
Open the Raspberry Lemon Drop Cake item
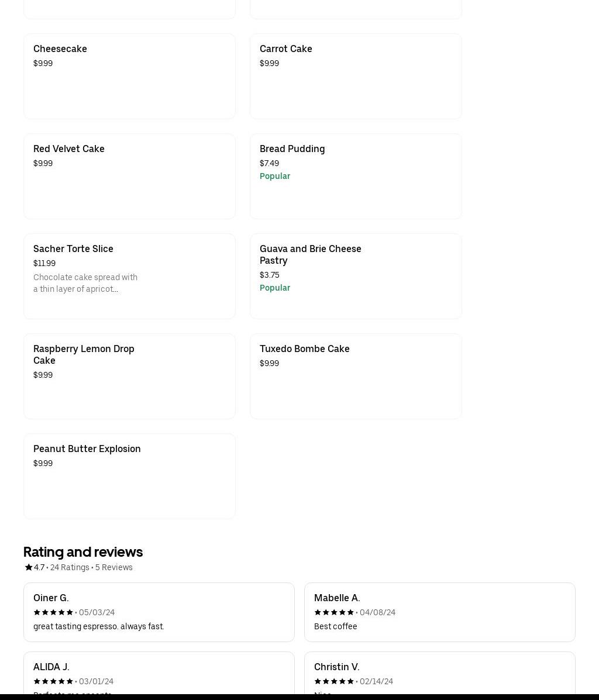(129, 376)
